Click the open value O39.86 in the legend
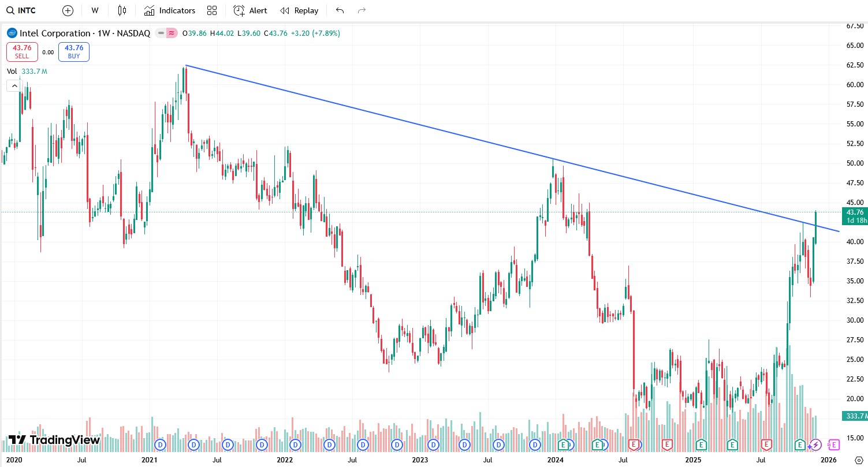This screenshot has width=868, height=467. (195, 33)
